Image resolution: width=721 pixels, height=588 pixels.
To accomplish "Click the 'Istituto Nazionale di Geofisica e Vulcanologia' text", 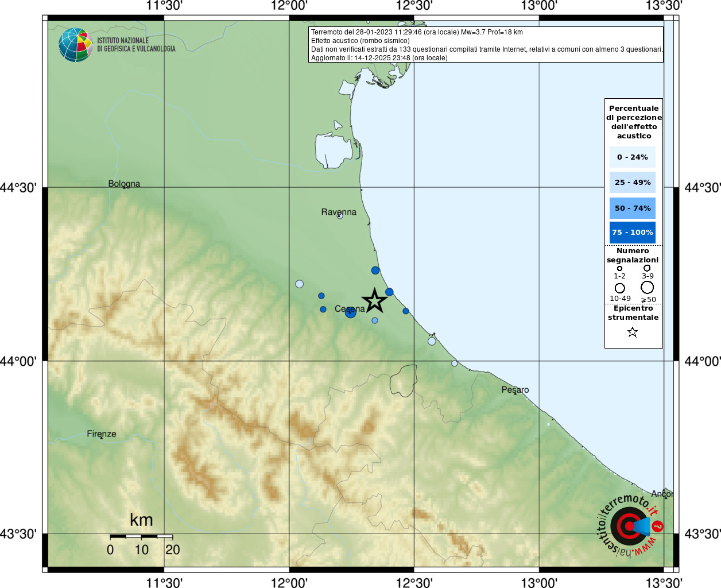I will coord(136,45).
